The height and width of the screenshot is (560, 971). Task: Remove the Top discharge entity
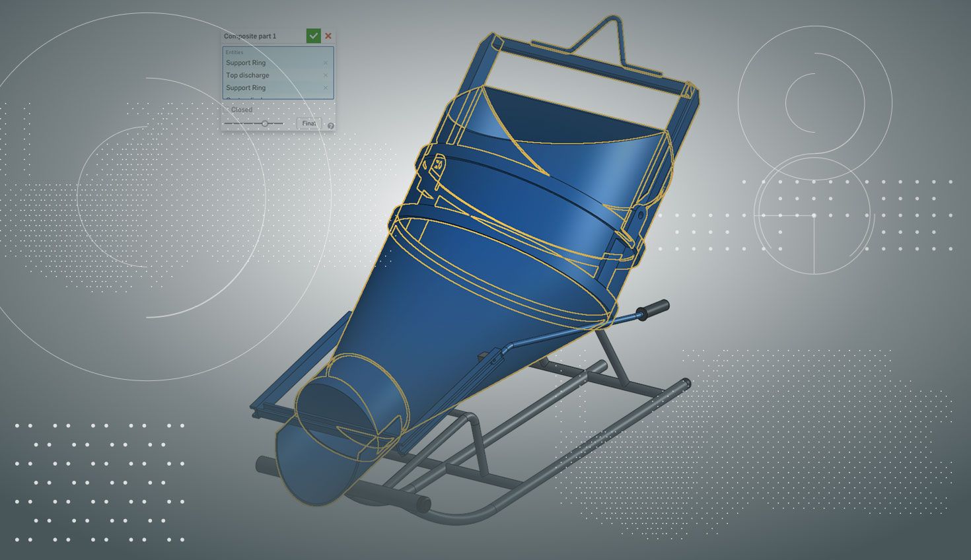point(326,75)
